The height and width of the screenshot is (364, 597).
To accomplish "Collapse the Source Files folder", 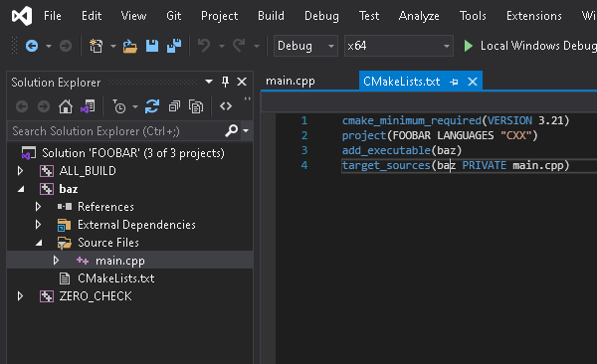I will click(39, 243).
